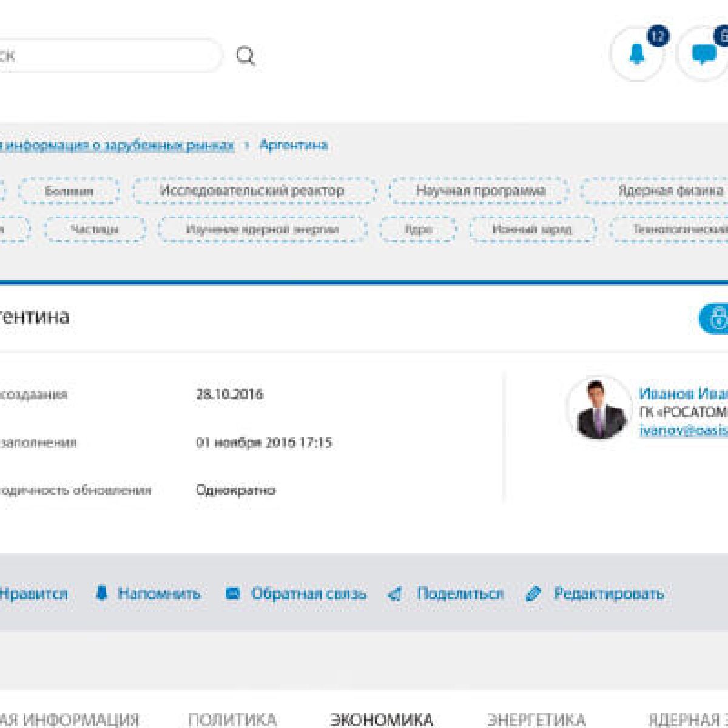Switch to the ЭКОНОМИКА tab

click(x=382, y=720)
